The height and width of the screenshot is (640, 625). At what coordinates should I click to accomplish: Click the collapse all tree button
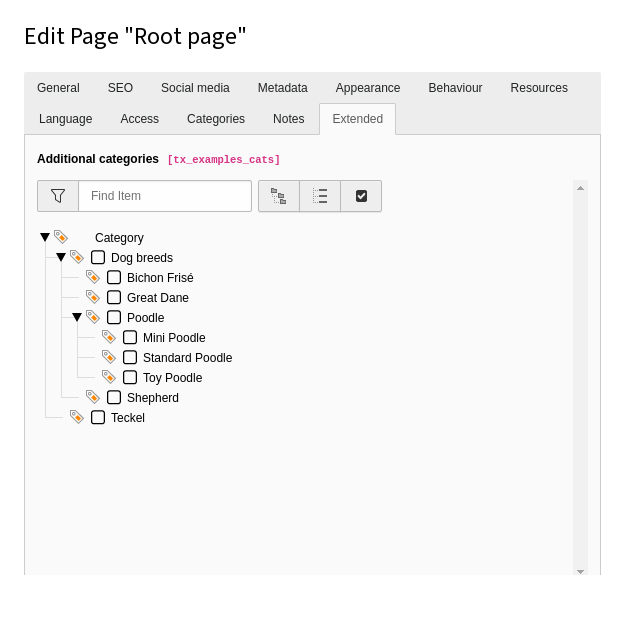[320, 196]
